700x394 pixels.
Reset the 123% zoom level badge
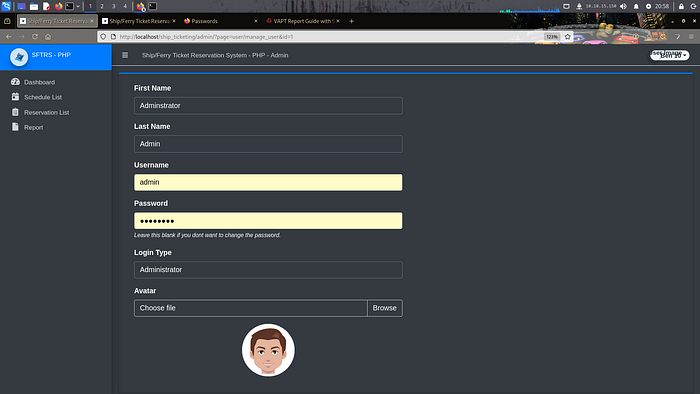[x=552, y=37]
